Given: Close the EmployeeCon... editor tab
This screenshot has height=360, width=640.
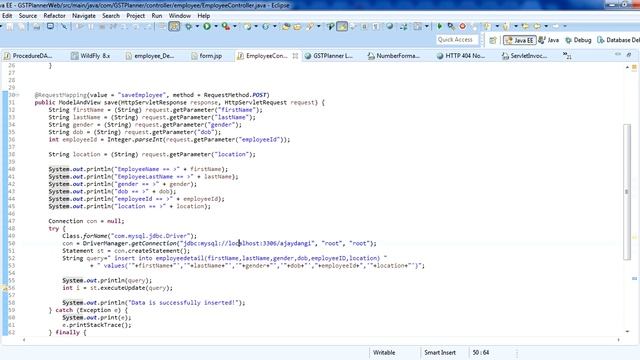Looking at the screenshot, I should [295, 56].
